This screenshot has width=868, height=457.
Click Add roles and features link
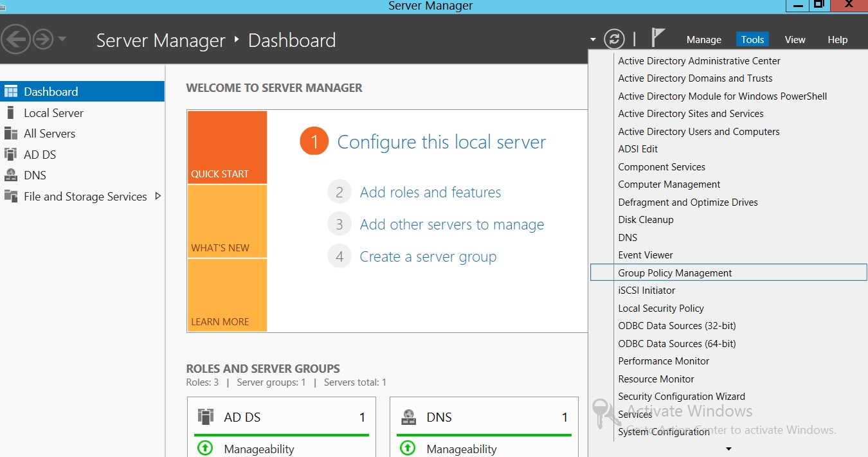(x=430, y=192)
